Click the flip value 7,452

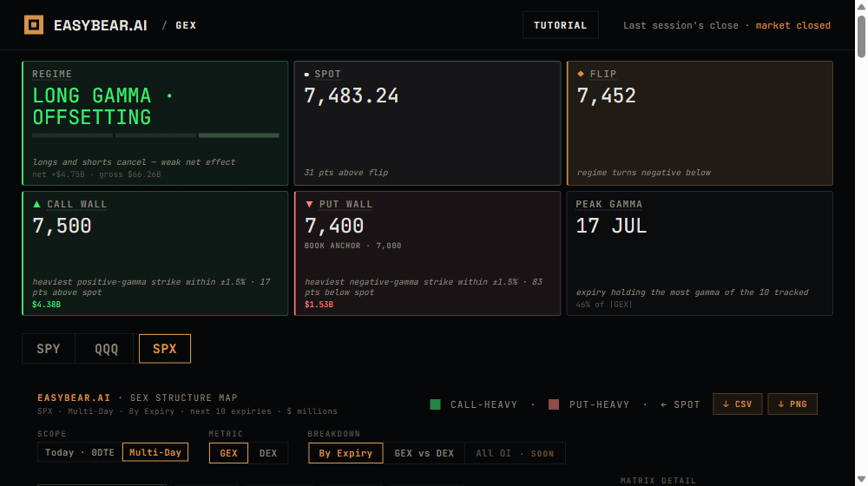[x=606, y=95]
